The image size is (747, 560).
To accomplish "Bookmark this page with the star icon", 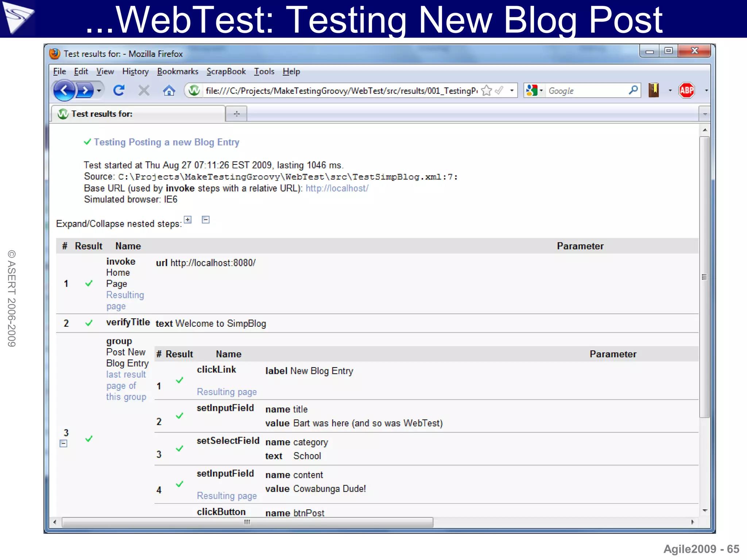I will click(487, 90).
